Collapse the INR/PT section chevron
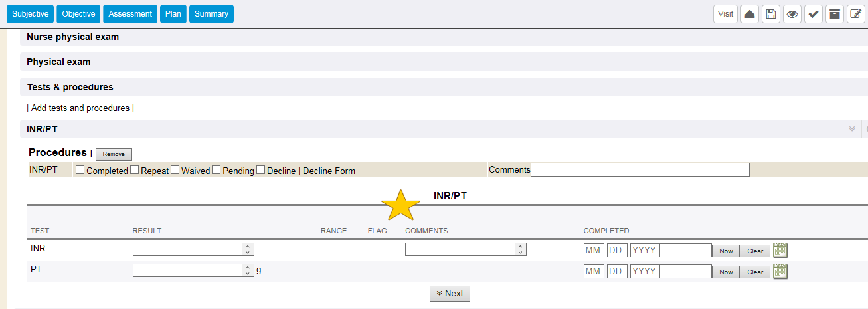The width and height of the screenshot is (868, 309). [852, 129]
